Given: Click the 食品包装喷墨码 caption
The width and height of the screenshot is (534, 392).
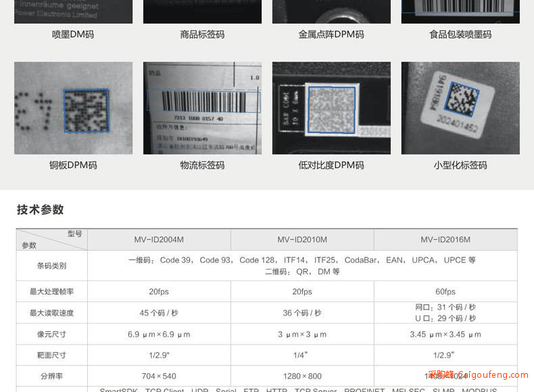Looking at the screenshot, I should (460, 34).
